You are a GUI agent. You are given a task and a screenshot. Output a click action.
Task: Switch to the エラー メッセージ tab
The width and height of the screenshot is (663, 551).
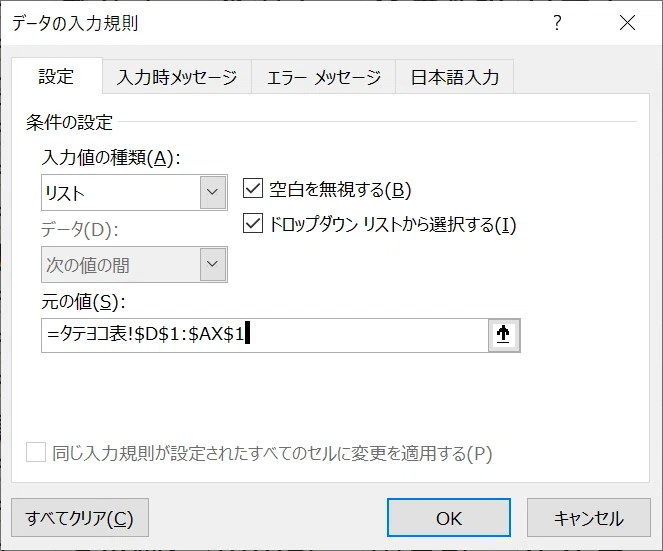pyautogui.click(x=323, y=77)
